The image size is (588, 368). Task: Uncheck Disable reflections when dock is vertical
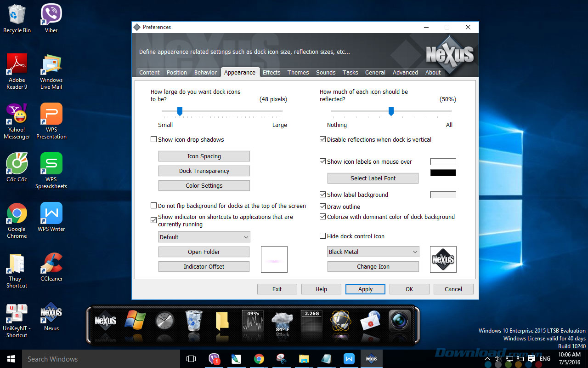(322, 139)
